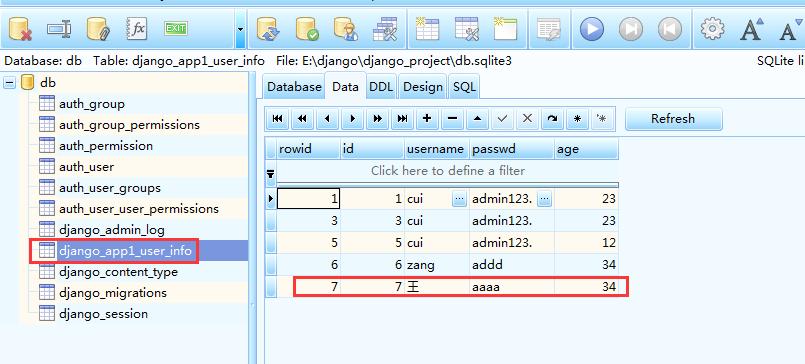The image size is (805, 364).
Task: Click the blue play execute button
Action: (x=592, y=29)
